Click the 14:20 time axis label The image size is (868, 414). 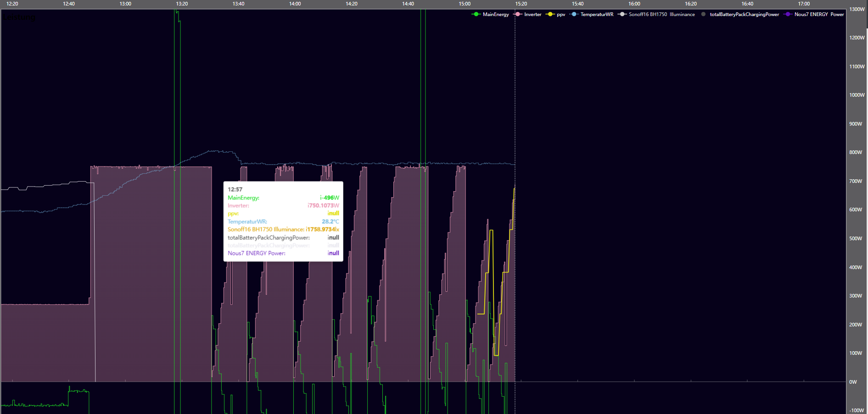pos(352,4)
